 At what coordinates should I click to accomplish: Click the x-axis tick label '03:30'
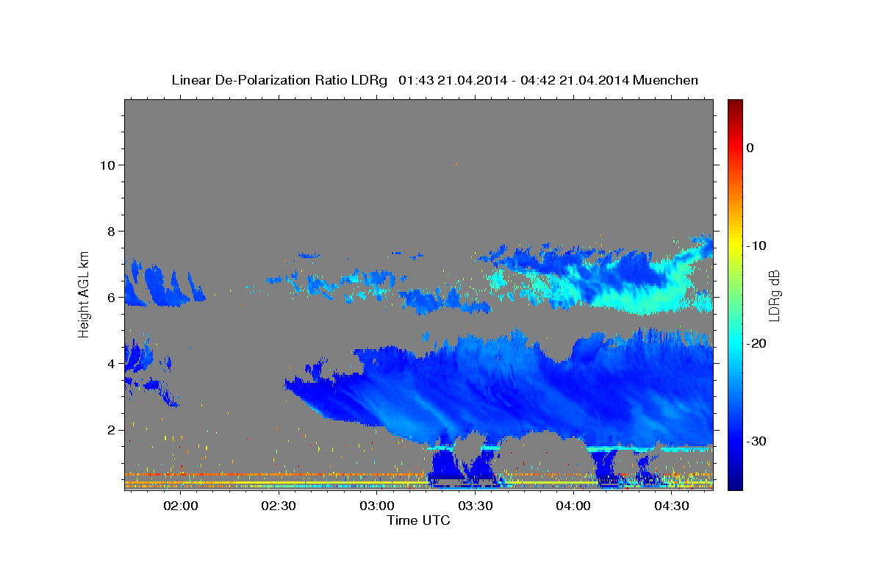tap(475, 506)
